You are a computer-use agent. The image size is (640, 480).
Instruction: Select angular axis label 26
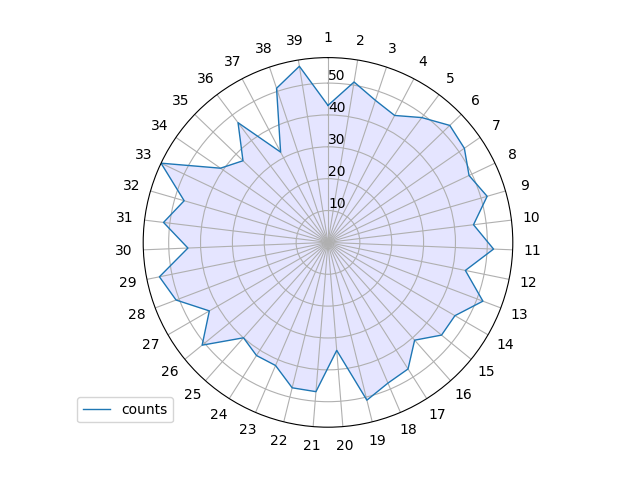click(170, 371)
